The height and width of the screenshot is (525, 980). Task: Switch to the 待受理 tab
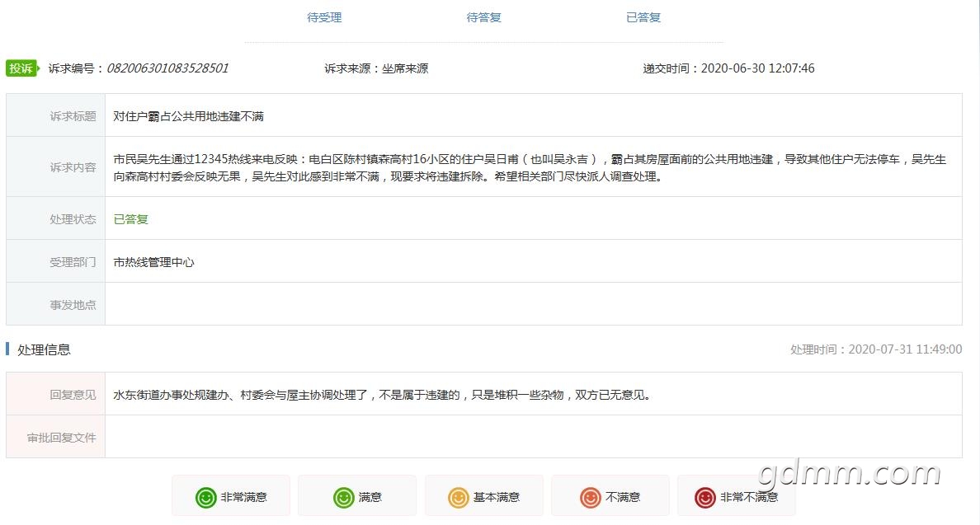coord(323,17)
